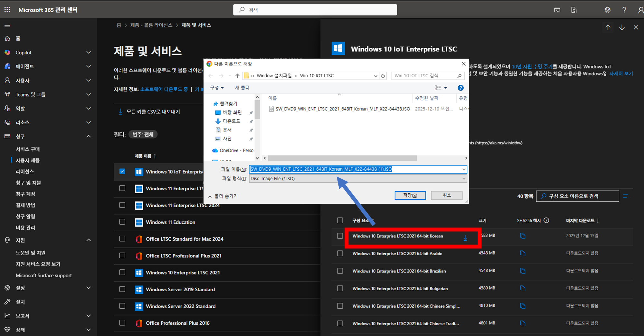Click 모든 키를 CSV로 내보내기
644x336 pixels.
coord(149,112)
